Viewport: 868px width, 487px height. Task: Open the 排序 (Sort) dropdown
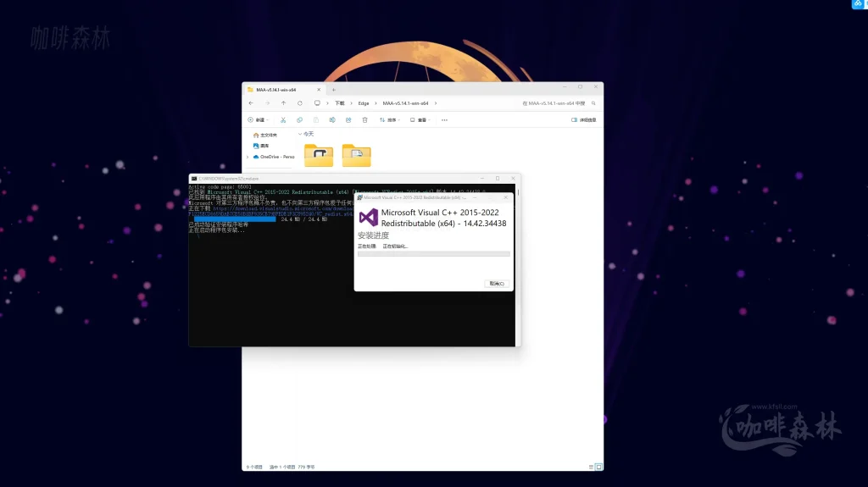pos(390,120)
